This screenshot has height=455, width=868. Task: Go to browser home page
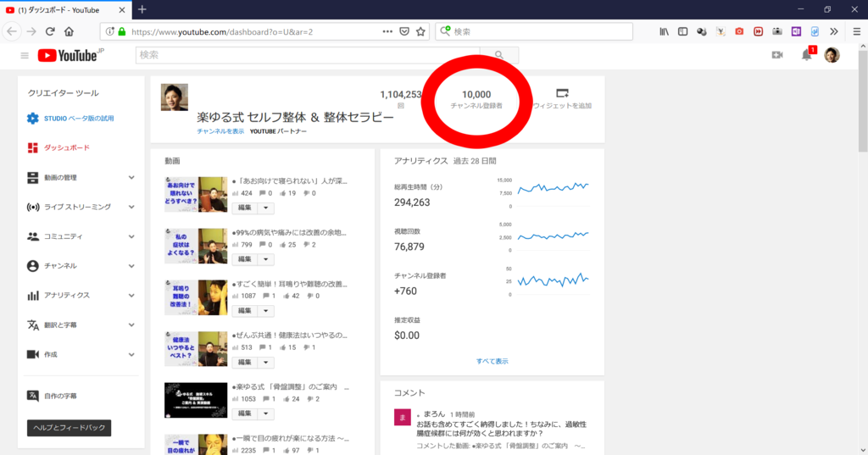(x=69, y=31)
